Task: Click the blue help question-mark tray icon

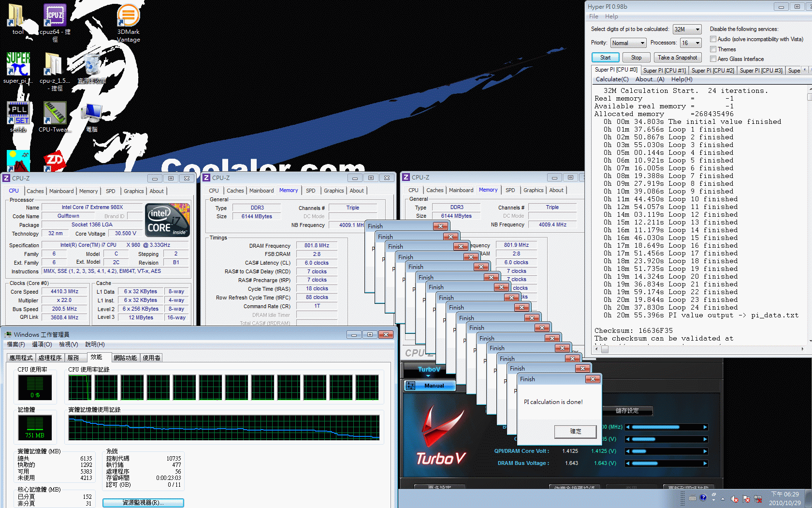Action: click(703, 498)
